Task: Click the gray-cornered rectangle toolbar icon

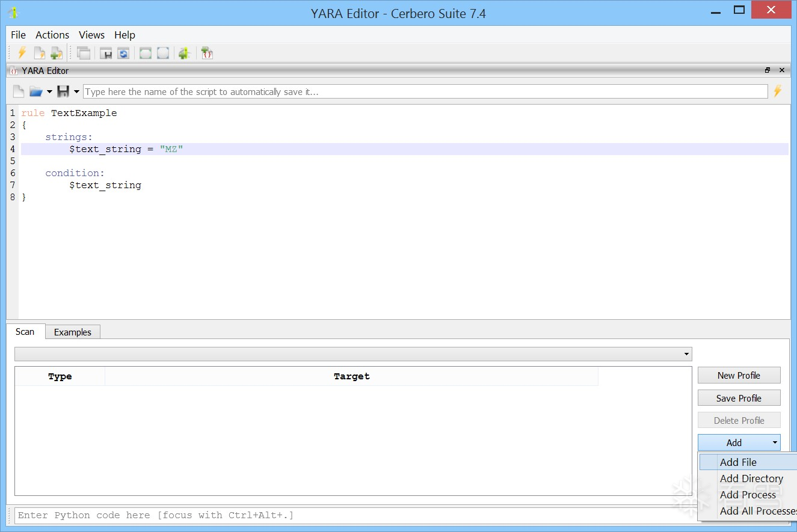Action: pos(163,53)
